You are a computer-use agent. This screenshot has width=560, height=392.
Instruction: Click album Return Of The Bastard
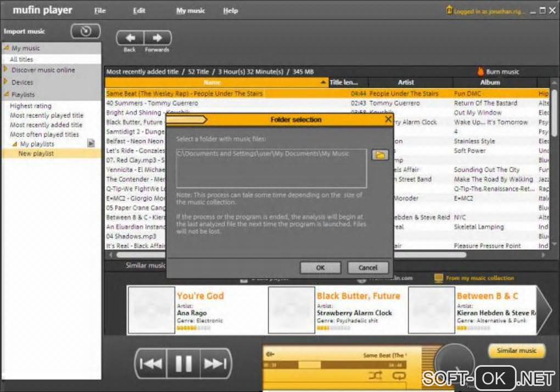(485, 103)
